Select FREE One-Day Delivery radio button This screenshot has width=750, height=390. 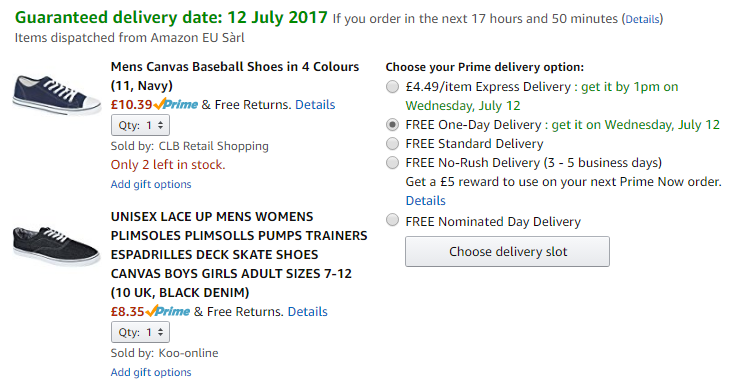click(x=392, y=124)
